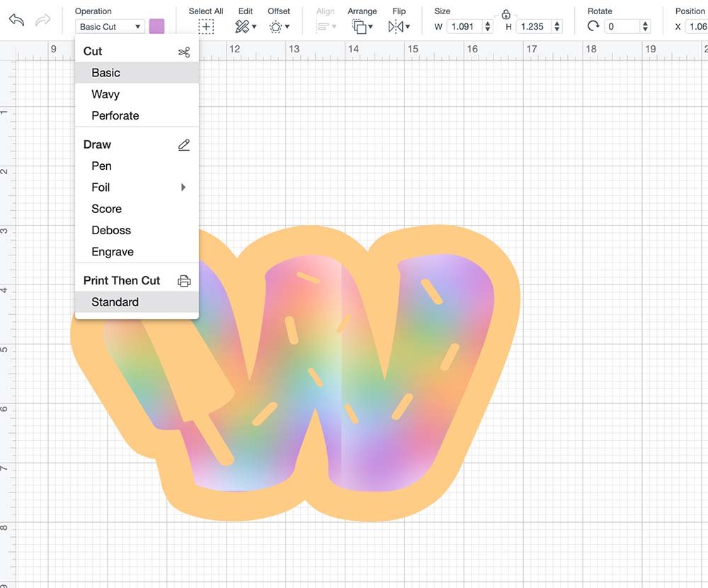Adjust width using the W stepper arrows

(x=488, y=27)
